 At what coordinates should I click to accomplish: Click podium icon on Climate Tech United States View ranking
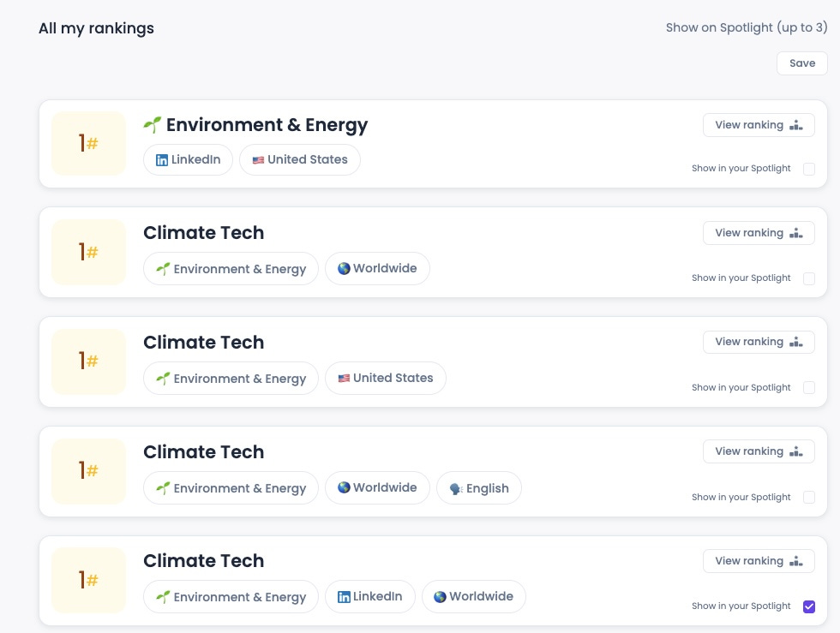(x=796, y=342)
